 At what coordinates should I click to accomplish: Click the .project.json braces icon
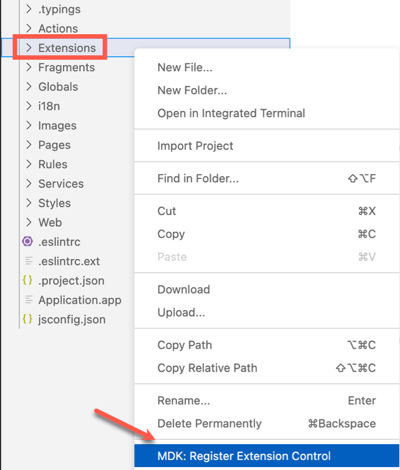coord(28,280)
